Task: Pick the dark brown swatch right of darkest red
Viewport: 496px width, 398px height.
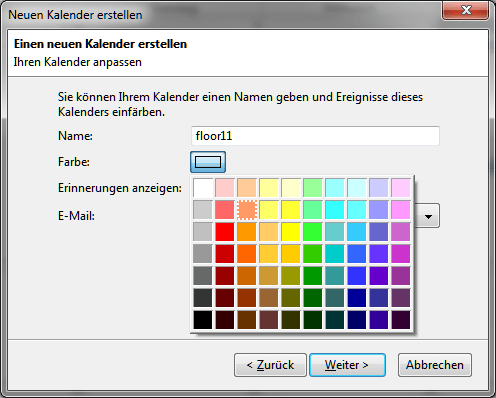Action: [247, 320]
